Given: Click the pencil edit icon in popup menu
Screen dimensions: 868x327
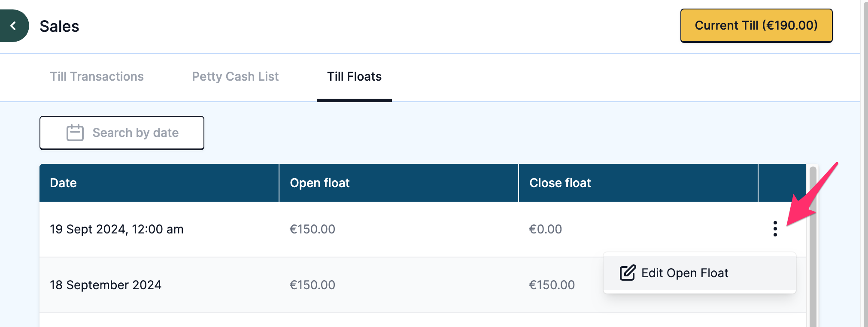Looking at the screenshot, I should pos(627,272).
